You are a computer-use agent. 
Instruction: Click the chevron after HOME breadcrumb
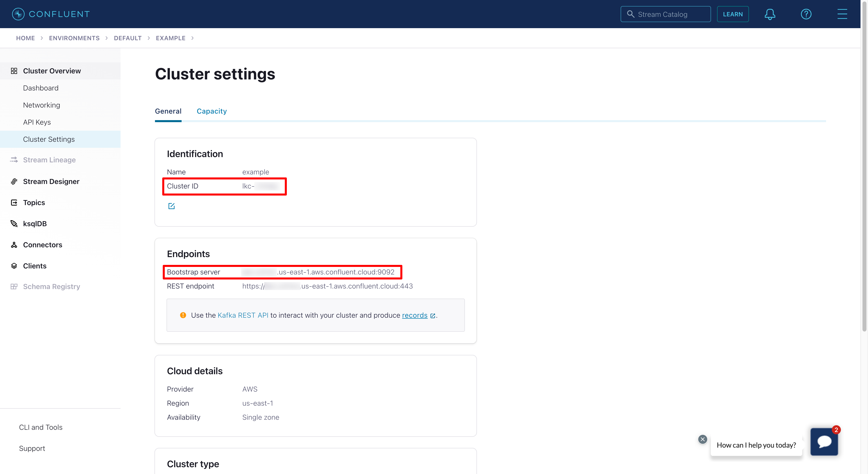[42, 38]
